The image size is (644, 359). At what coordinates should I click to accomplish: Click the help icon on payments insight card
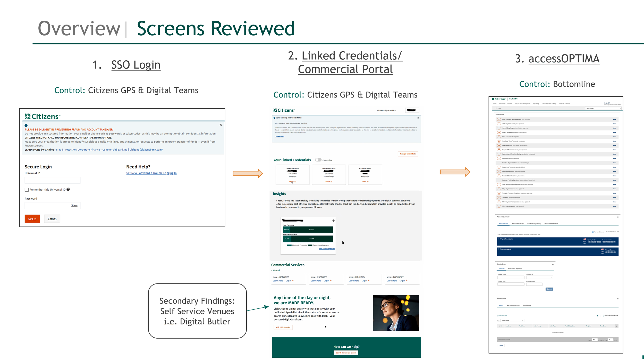333,221
